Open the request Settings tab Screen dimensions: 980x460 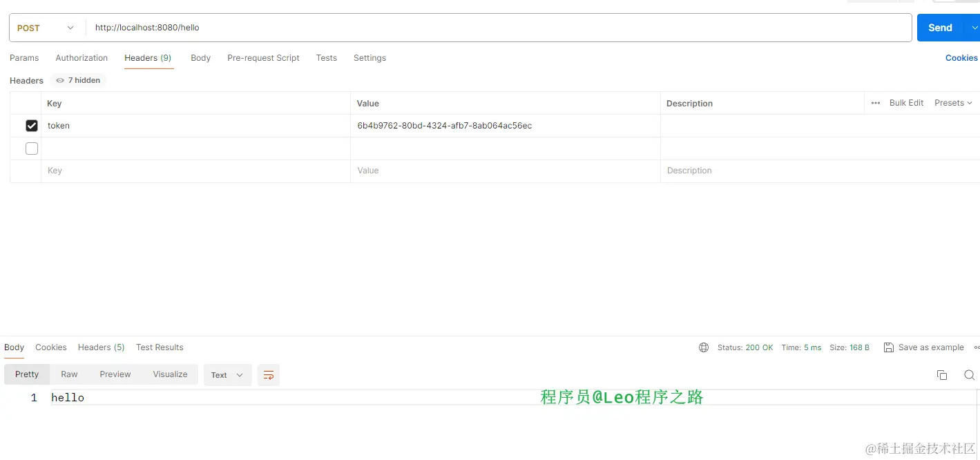pyautogui.click(x=369, y=58)
